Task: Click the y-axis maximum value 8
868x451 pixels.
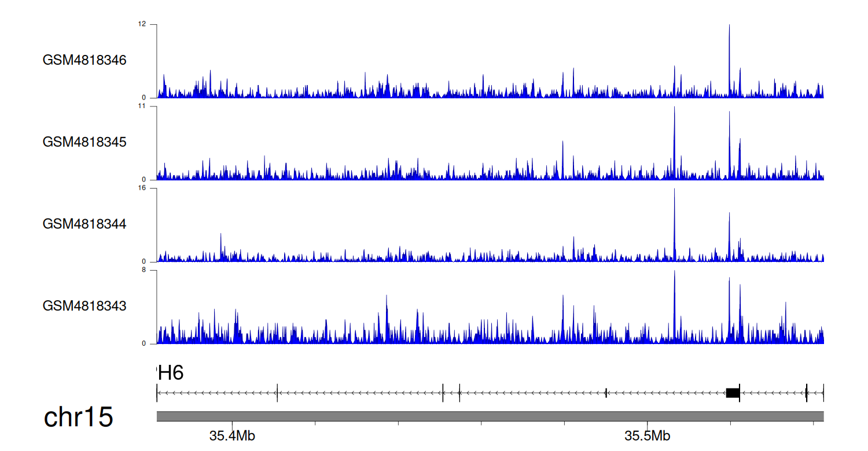Action: tap(144, 270)
